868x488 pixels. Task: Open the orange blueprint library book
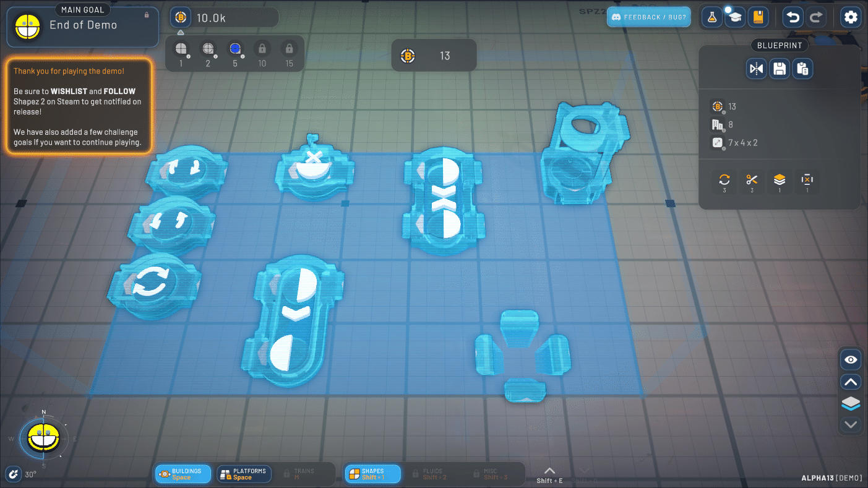click(758, 17)
